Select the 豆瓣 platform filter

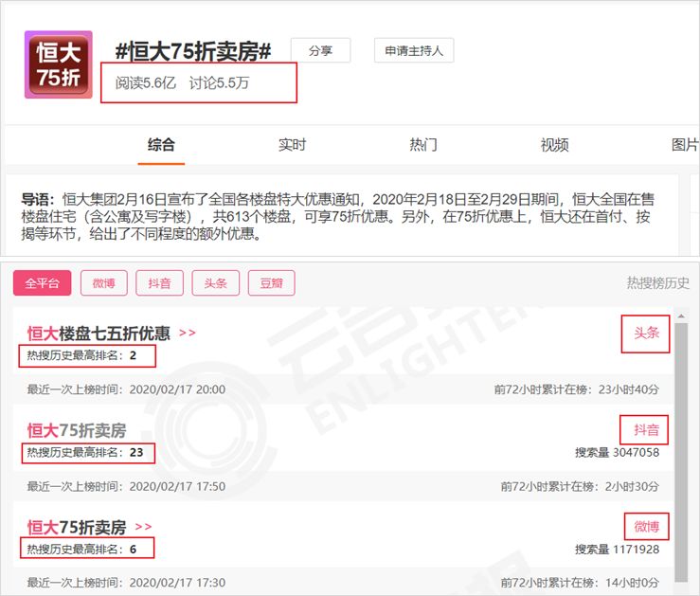[272, 283]
